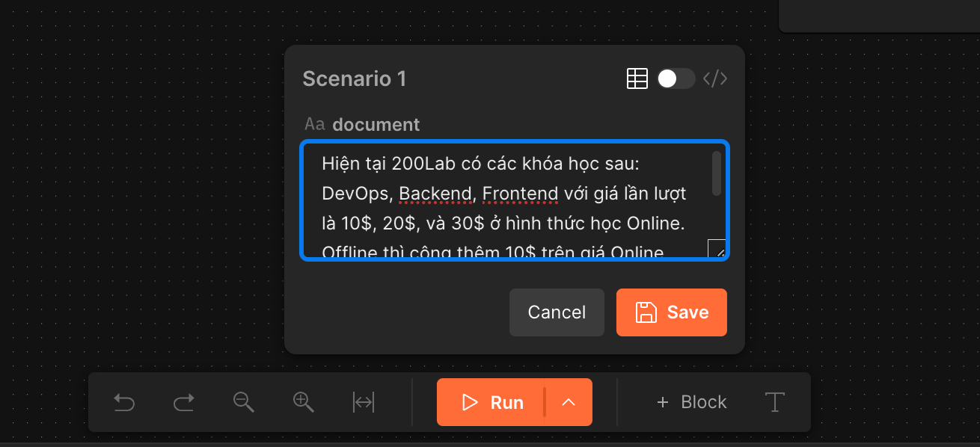Screen dimensions: 980x447
Task: Click the document field label
Action: coord(376,125)
